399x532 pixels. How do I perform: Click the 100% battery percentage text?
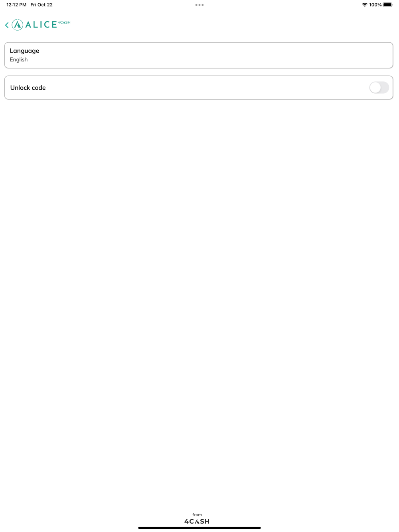click(x=375, y=5)
